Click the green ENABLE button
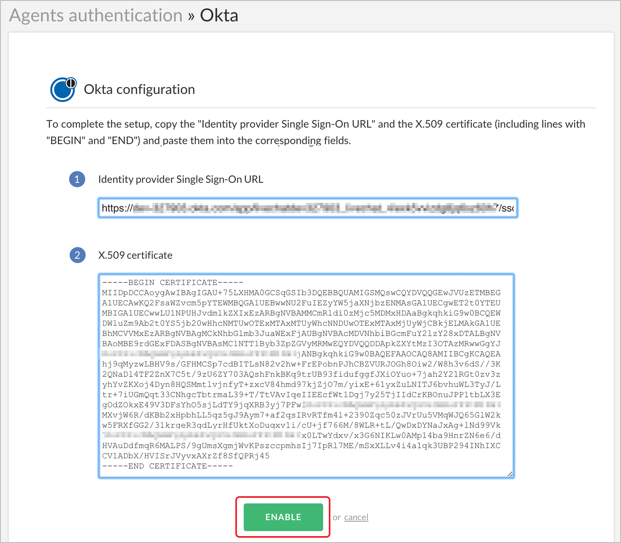 pyautogui.click(x=283, y=516)
